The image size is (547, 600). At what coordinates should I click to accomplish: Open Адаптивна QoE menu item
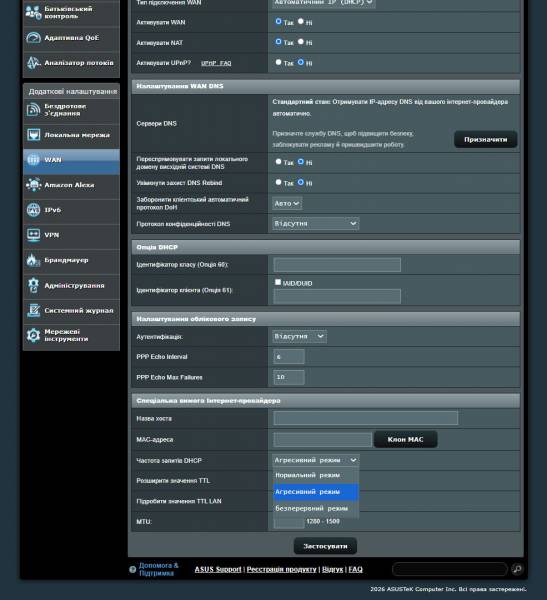[71, 38]
